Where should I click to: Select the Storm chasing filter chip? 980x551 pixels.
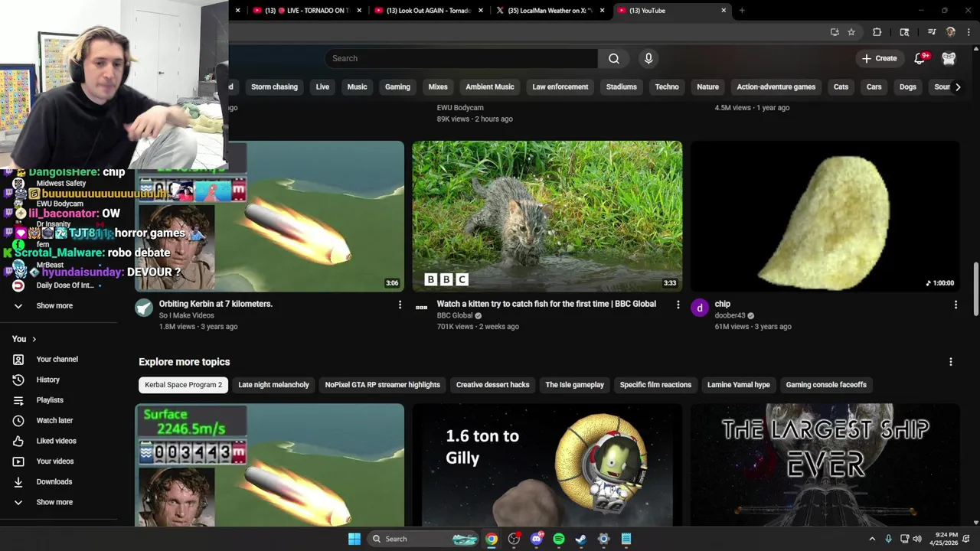pos(274,86)
